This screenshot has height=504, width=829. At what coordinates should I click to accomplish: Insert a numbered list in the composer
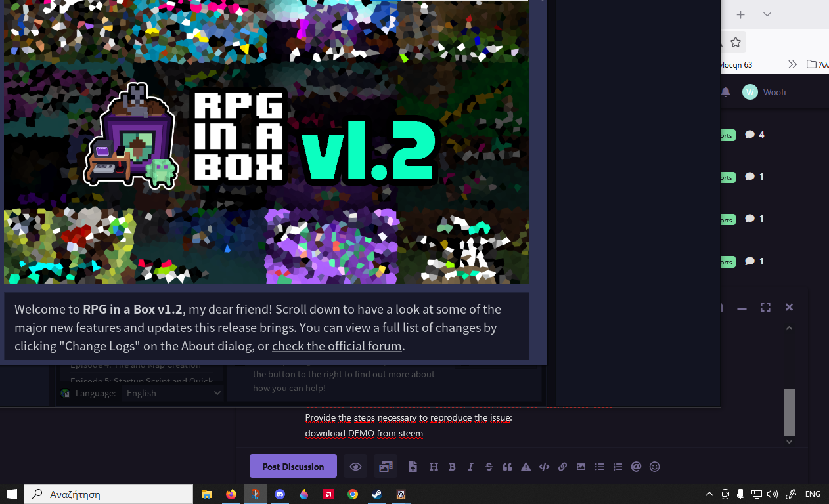(617, 467)
